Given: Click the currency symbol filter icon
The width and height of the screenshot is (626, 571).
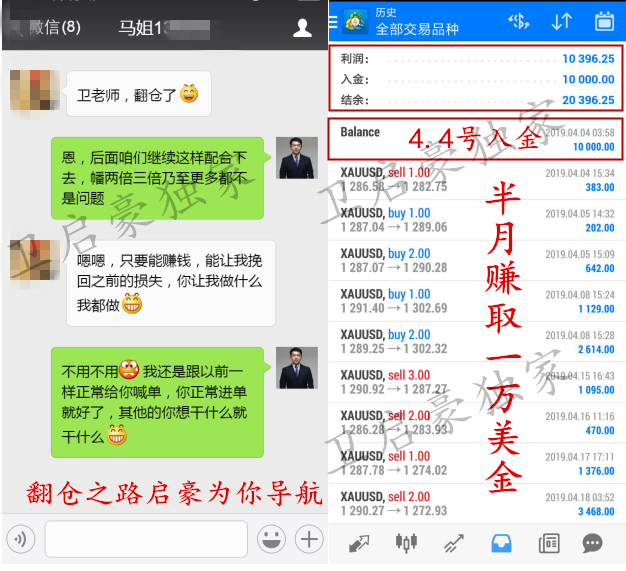Looking at the screenshot, I should (x=518, y=21).
